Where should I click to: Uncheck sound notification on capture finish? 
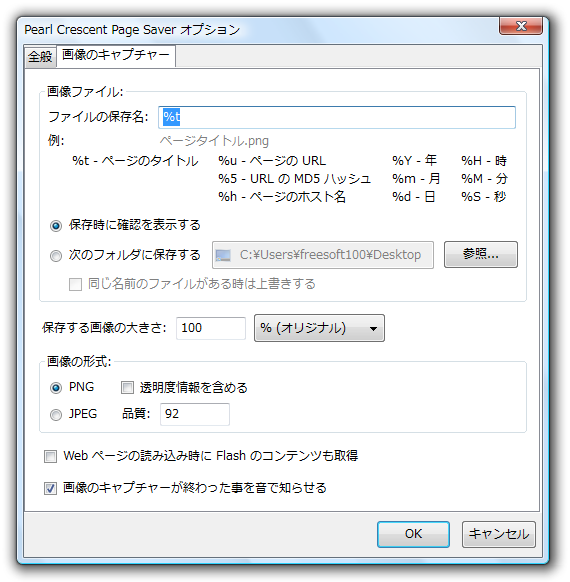pyautogui.click(x=50, y=488)
